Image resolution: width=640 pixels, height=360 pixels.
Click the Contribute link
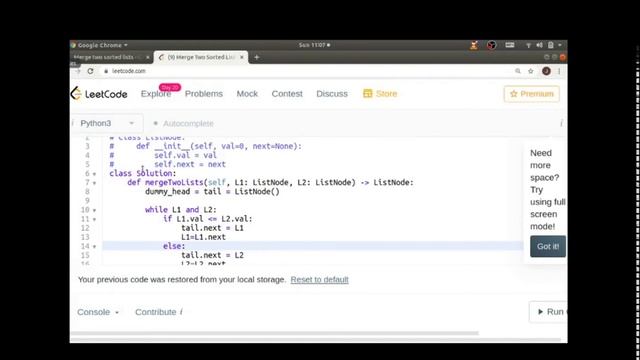pos(156,312)
